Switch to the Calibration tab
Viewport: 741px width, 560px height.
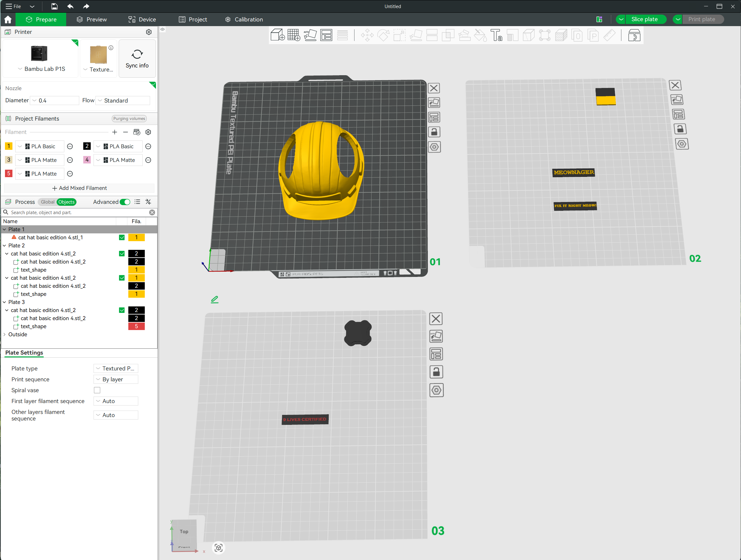[244, 20]
